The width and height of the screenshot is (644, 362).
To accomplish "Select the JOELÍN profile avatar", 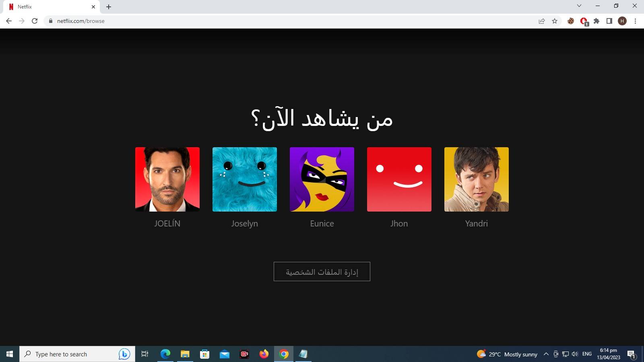I will pos(167,179).
